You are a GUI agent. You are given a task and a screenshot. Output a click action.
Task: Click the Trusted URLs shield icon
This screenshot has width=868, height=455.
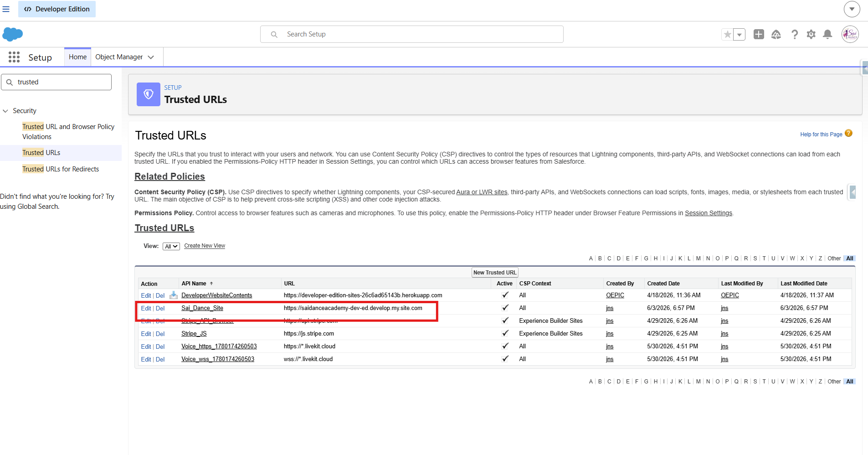click(x=149, y=94)
